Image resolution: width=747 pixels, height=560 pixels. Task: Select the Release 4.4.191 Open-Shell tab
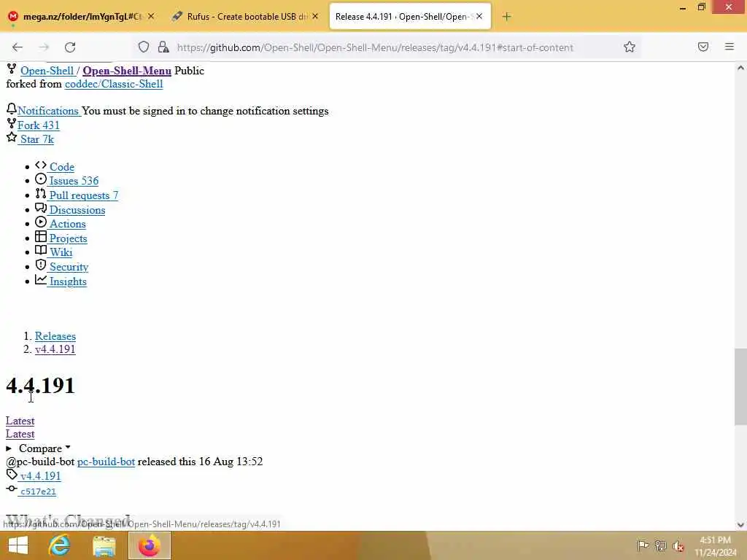(410, 17)
